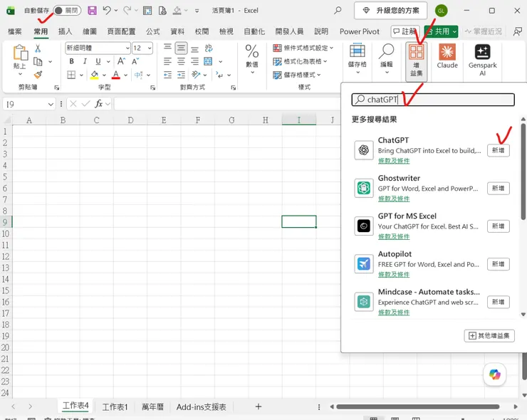Switch to the Page Layout tab
Viewport: 527px width, 420px height.
click(121, 31)
